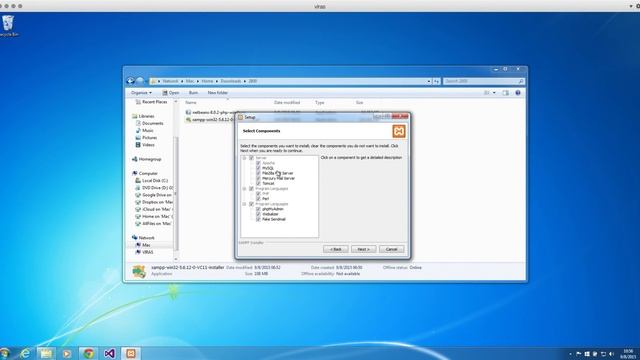
Task: Open the Documents library
Action: (149, 123)
